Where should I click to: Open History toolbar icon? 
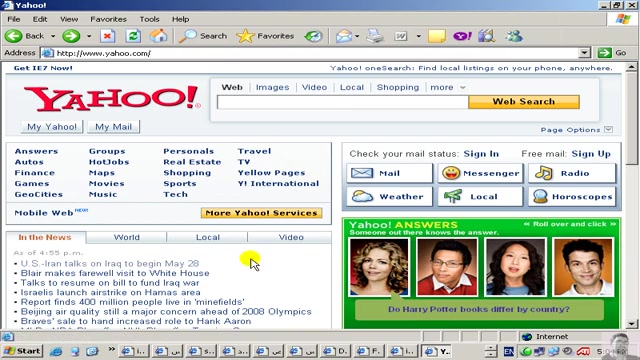(313, 36)
